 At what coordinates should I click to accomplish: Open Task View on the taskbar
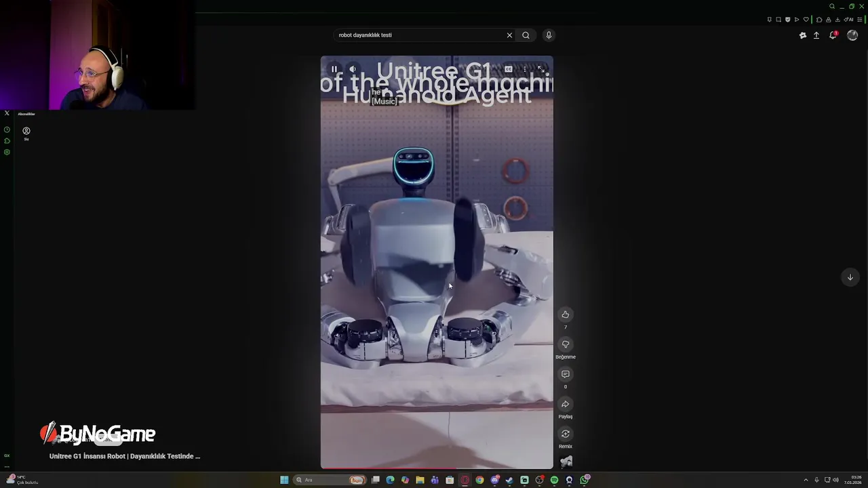click(x=375, y=480)
